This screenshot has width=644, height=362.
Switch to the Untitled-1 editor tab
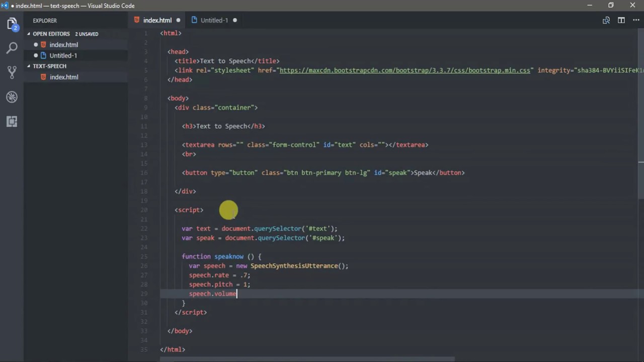click(214, 20)
